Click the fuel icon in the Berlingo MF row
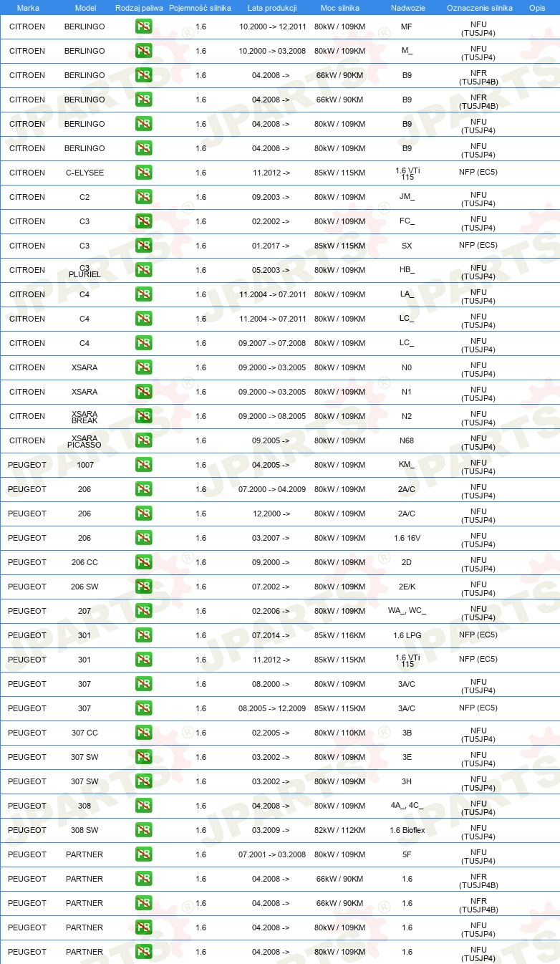This screenshot has height=964, width=560. click(143, 26)
